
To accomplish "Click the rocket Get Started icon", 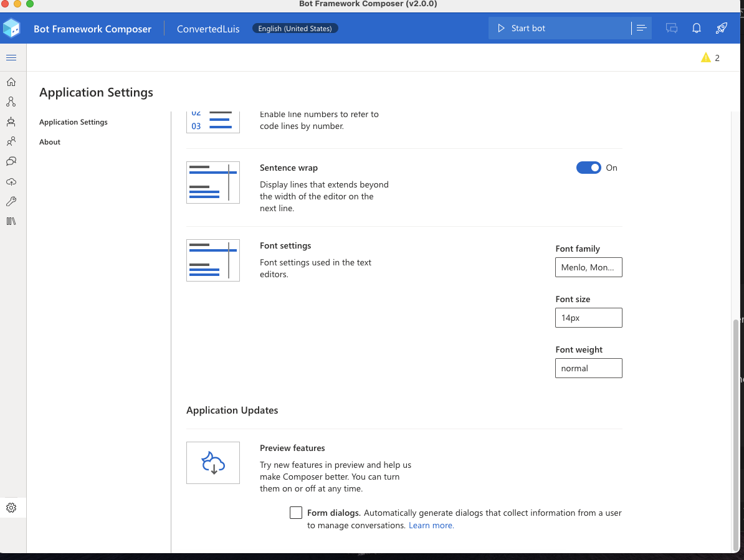I will tap(721, 28).
